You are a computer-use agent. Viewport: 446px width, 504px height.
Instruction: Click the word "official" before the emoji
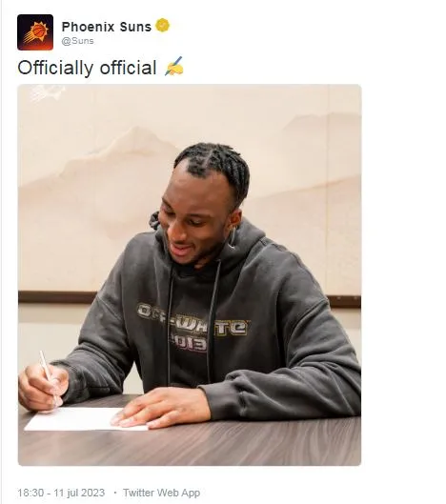(128, 68)
